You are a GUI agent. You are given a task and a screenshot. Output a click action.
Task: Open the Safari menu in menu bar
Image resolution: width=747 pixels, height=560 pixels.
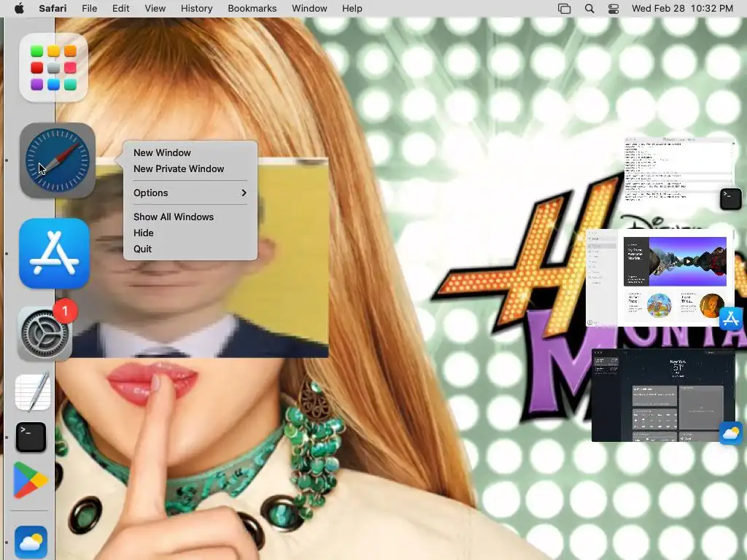click(x=53, y=9)
